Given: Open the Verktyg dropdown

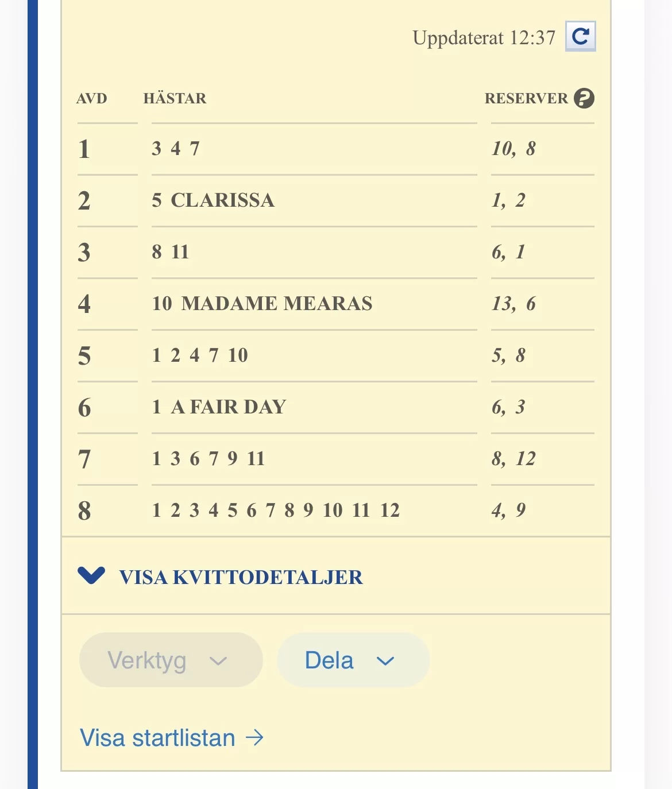Looking at the screenshot, I should click(x=171, y=660).
